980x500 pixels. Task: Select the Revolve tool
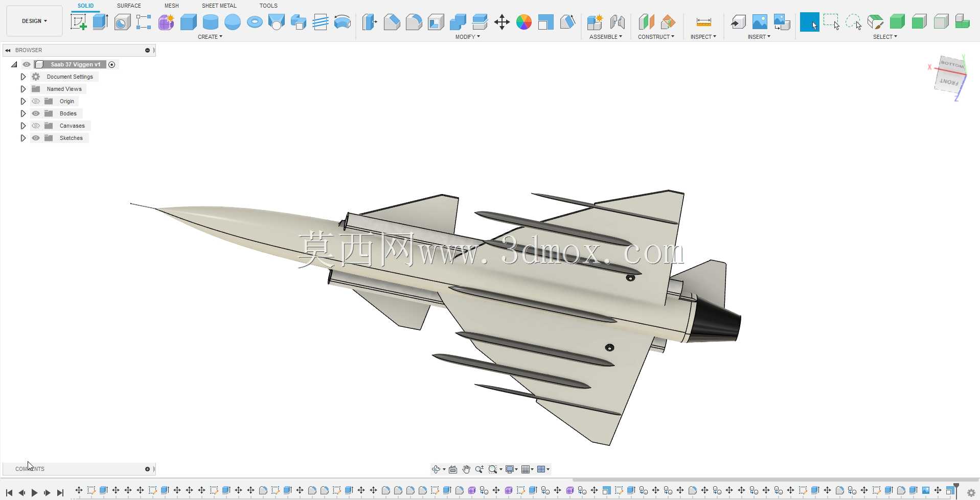(122, 22)
